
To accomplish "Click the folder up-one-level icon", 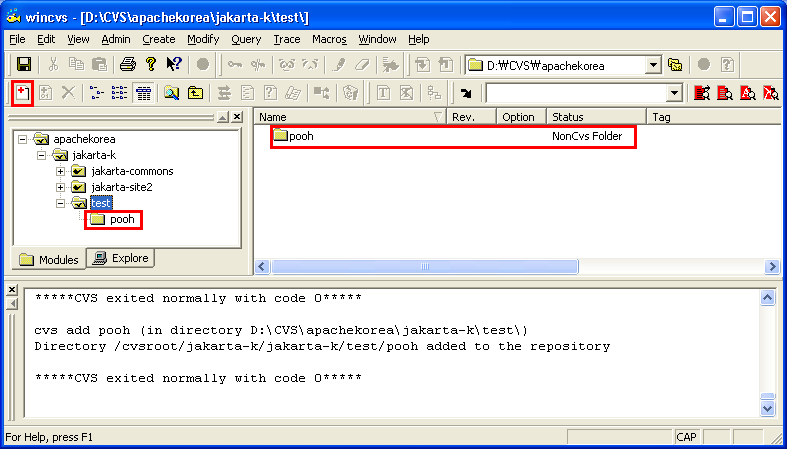I will coord(195,93).
